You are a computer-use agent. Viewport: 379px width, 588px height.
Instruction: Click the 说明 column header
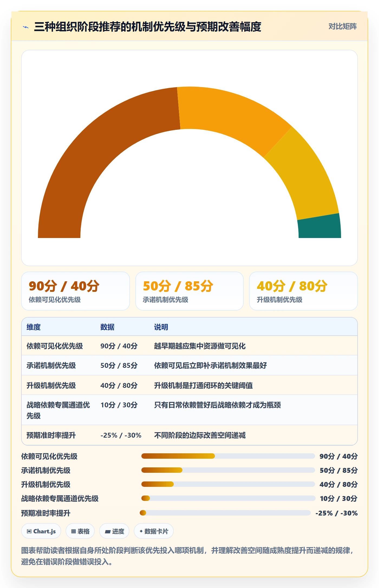[x=161, y=327]
